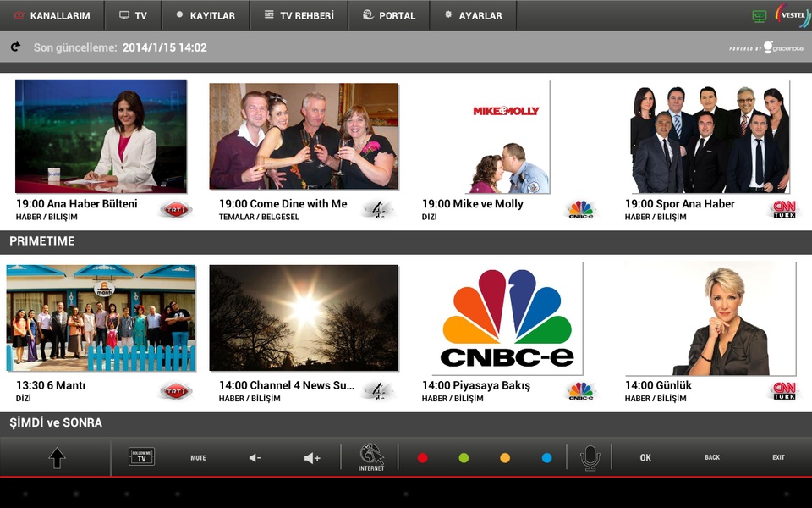
Task: Tap the blue color button
Action: 546,458
